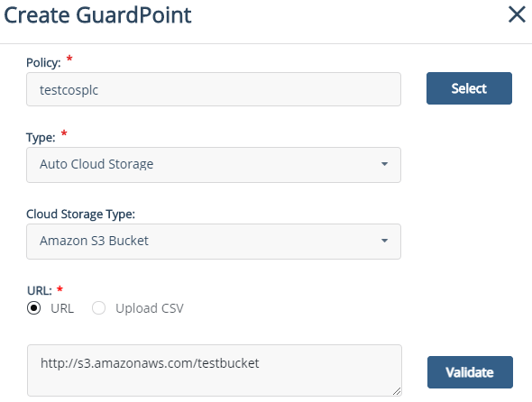The width and height of the screenshot is (532, 402).
Task: Click the 'Upload CSV' option label
Action: (x=150, y=308)
